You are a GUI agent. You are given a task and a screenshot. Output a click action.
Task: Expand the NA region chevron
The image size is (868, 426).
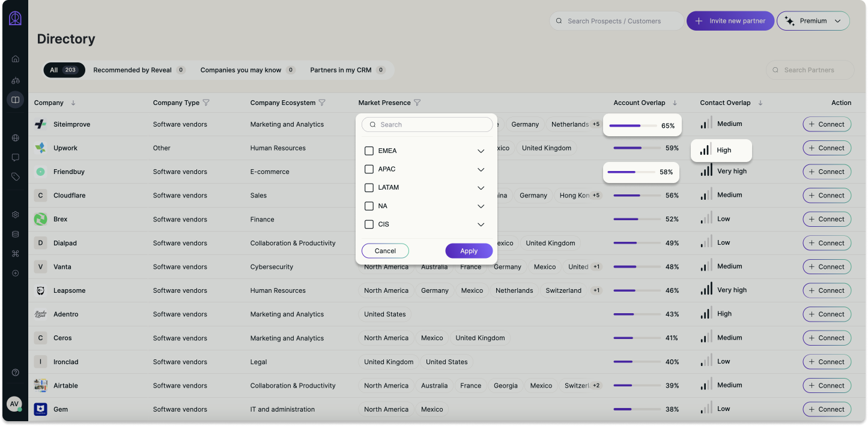[481, 206]
